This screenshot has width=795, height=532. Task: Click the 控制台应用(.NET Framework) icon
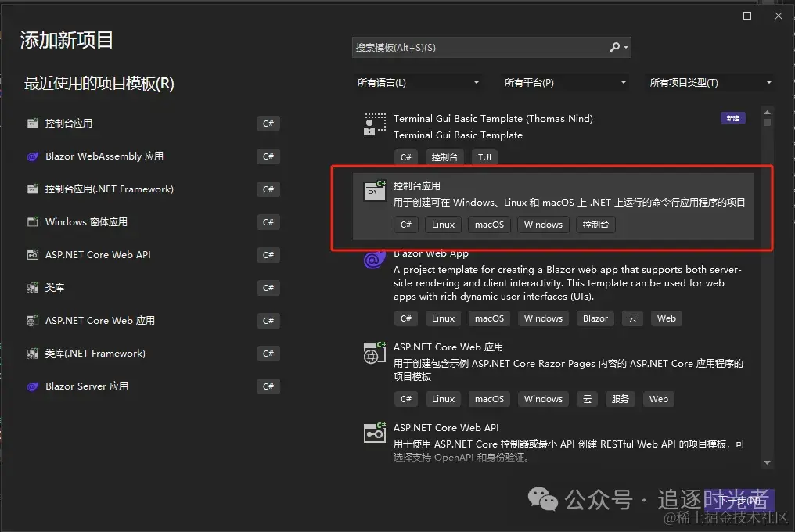pyautogui.click(x=32, y=189)
